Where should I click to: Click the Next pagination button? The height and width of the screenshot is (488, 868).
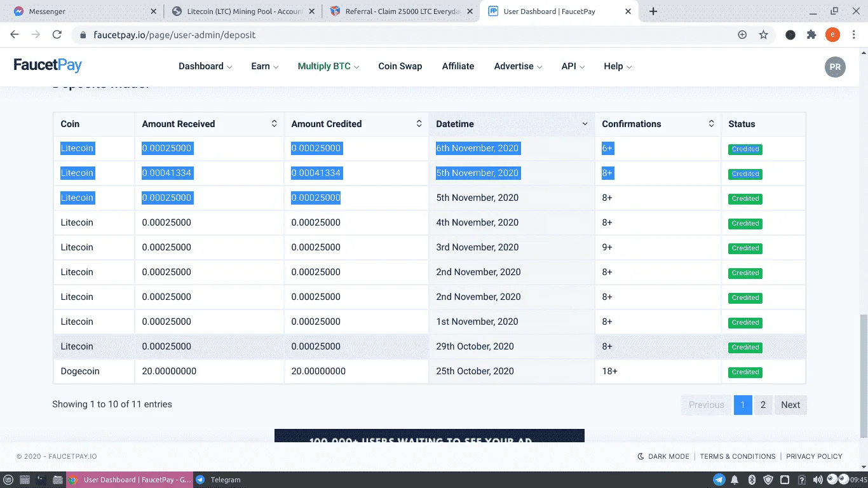click(790, 405)
